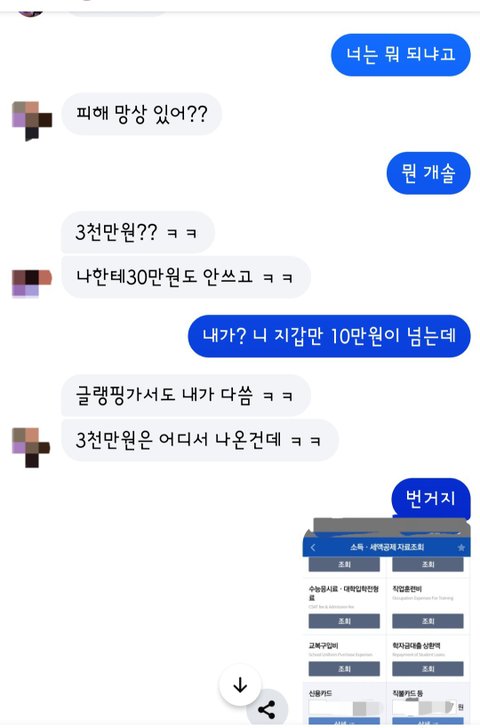Tap 조회 under 교복구입비

(x=344, y=669)
